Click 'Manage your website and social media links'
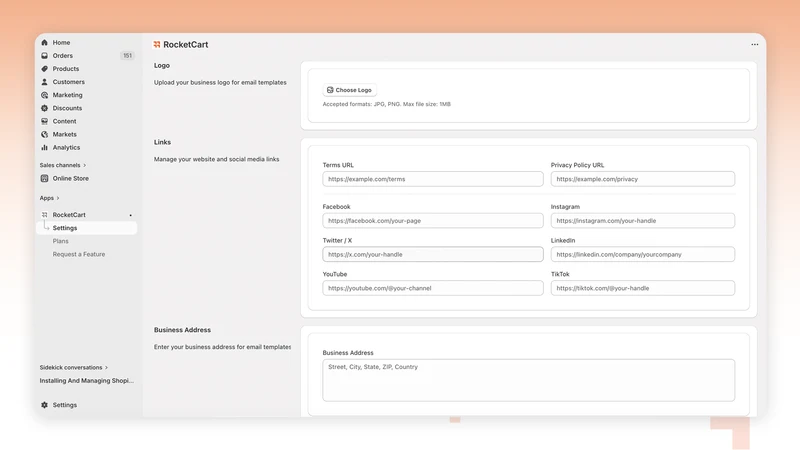 tap(216, 159)
